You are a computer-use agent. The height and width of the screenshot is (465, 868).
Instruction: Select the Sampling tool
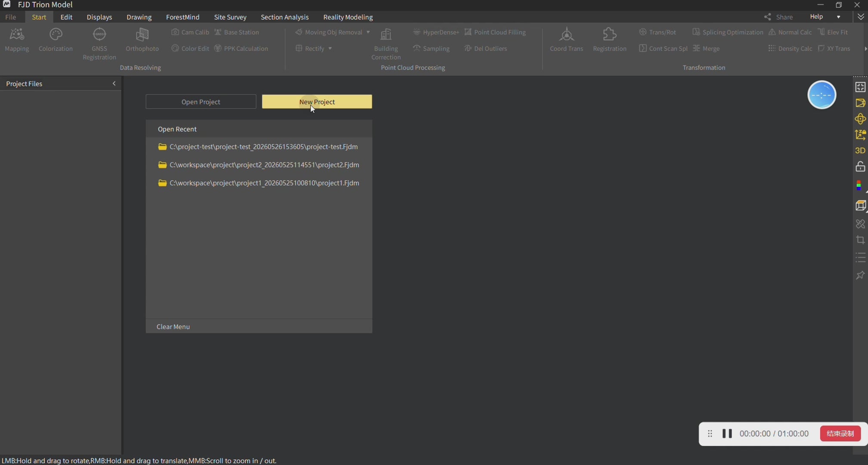point(431,49)
